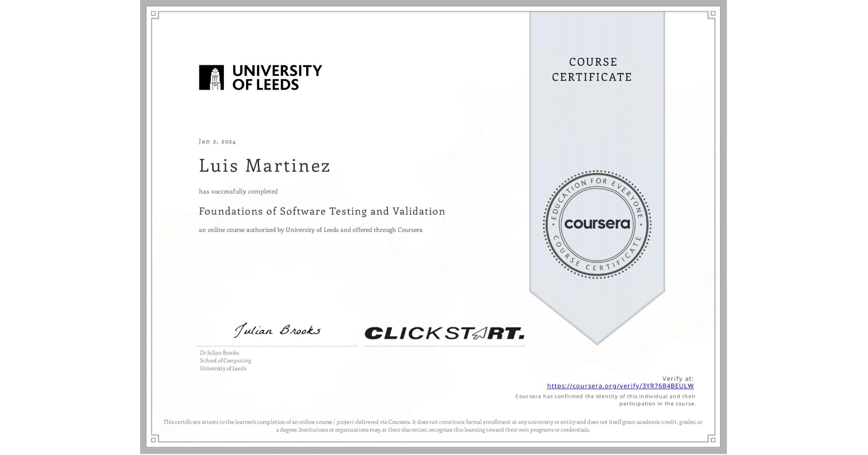Click the 'Coursera has confirmed the identity' note
The image size is (868, 455).
tap(605, 400)
